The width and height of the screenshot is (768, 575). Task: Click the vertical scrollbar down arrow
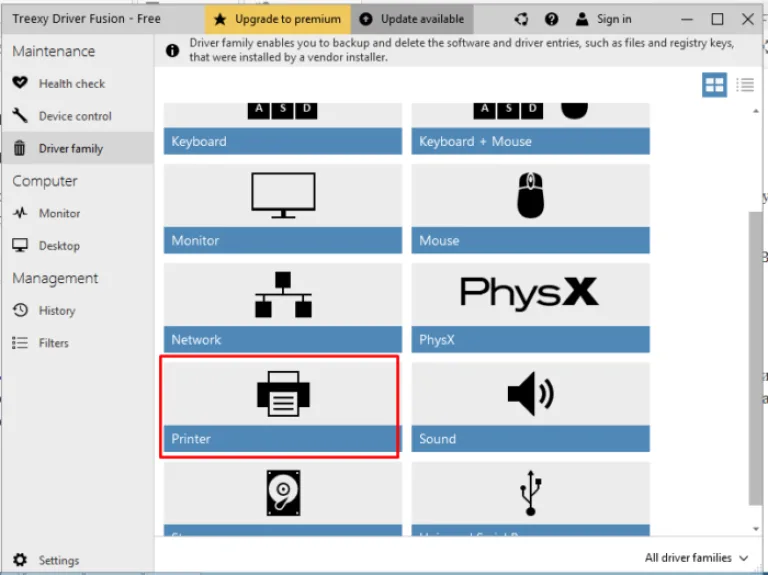(756, 529)
